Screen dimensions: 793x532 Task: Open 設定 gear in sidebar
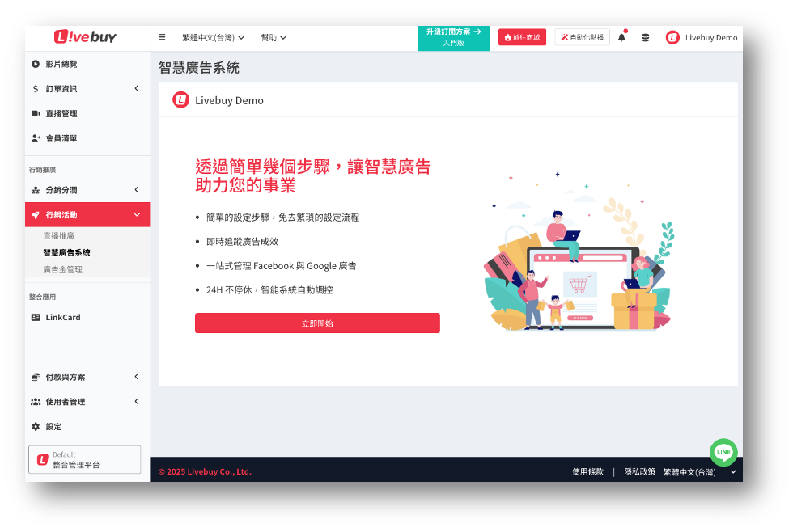[x=53, y=427]
